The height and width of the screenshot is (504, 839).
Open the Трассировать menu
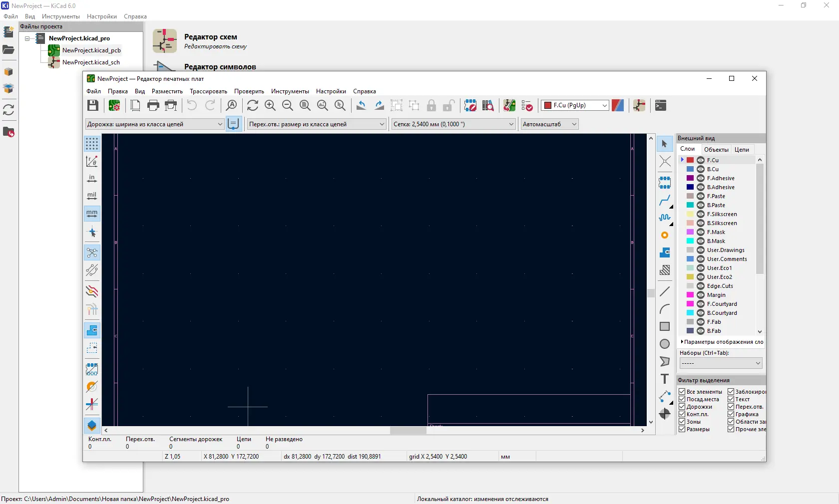pos(208,91)
